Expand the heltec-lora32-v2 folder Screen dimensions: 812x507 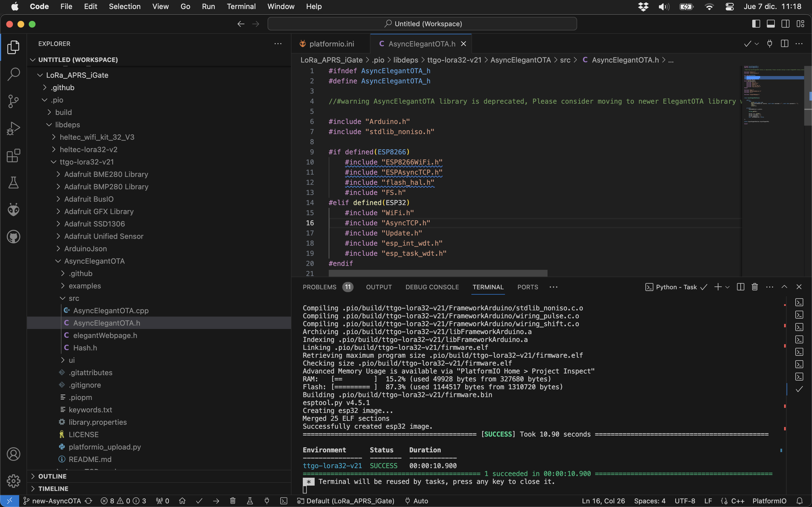click(x=88, y=150)
